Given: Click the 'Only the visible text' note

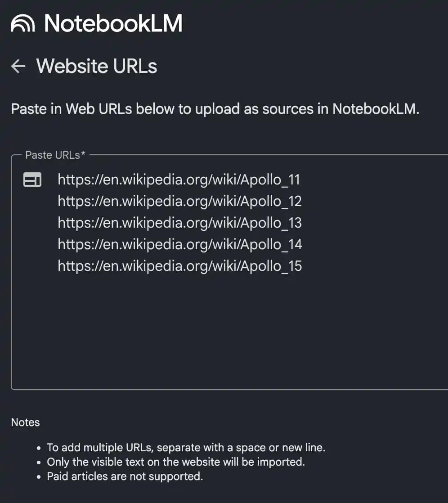Looking at the screenshot, I should tap(176, 462).
